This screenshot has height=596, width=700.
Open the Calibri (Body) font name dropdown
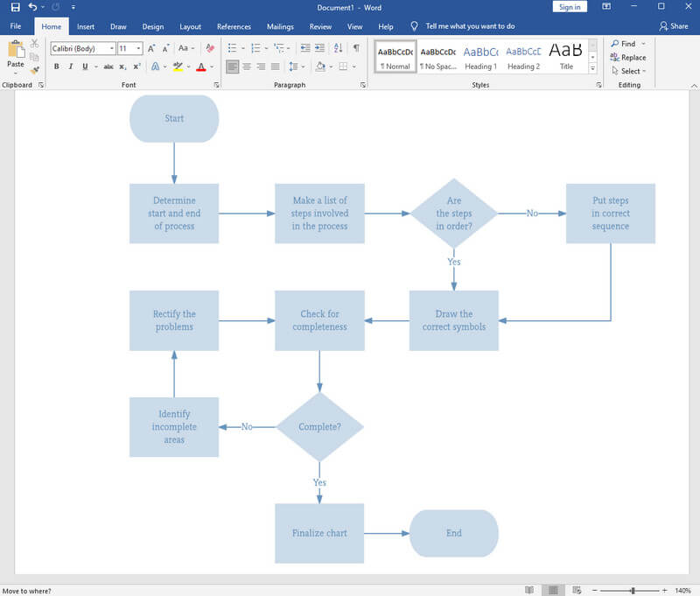[111, 48]
